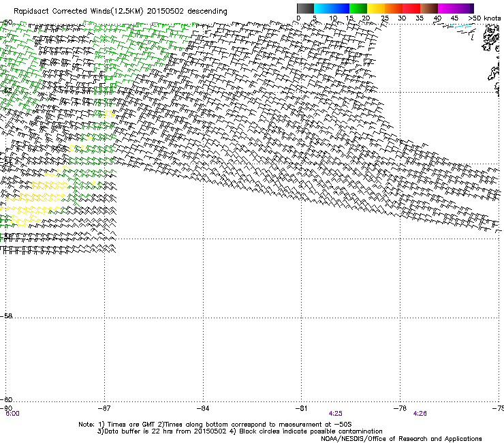Click the '-78' longitude axis label
504x443 pixels.
(400, 408)
